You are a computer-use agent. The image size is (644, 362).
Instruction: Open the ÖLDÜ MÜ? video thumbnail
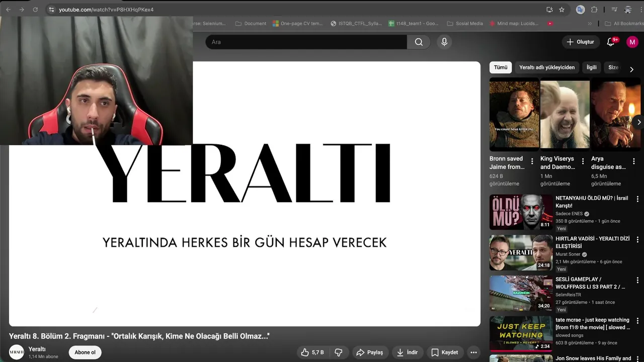click(521, 212)
